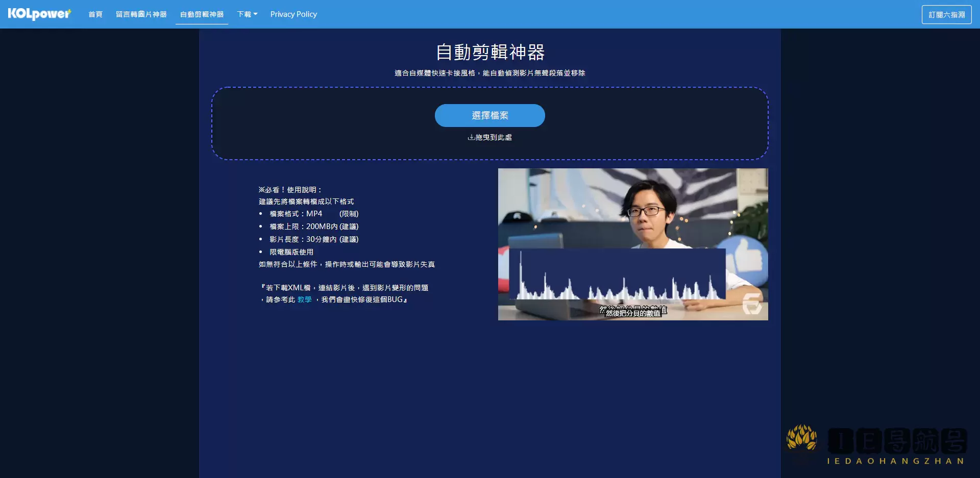Click the 拖曳到此處 drop label
This screenshot has width=980, height=478.
point(494,137)
